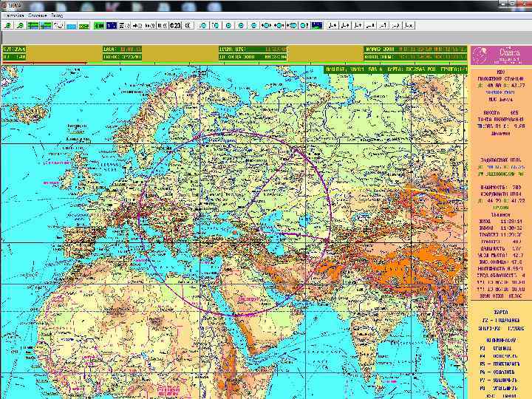Viewport: 532px width, 399px height.
Task: Open the Описание menu
Action: click(38, 16)
